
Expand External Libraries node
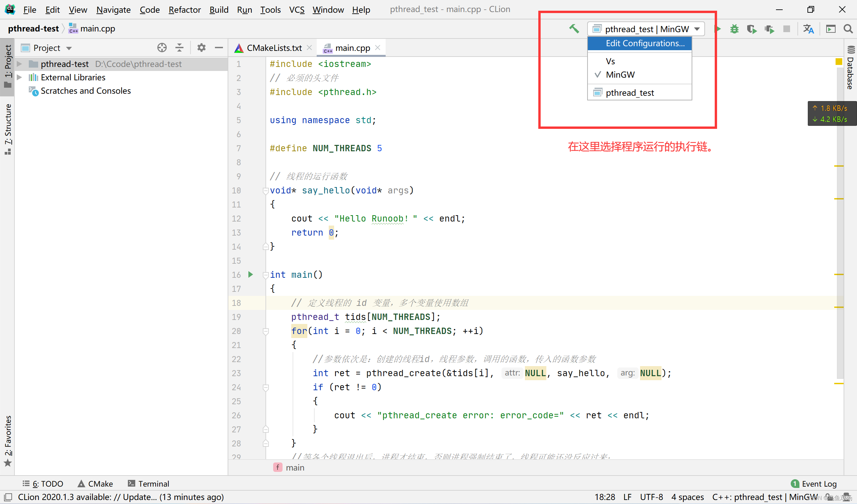click(x=19, y=78)
